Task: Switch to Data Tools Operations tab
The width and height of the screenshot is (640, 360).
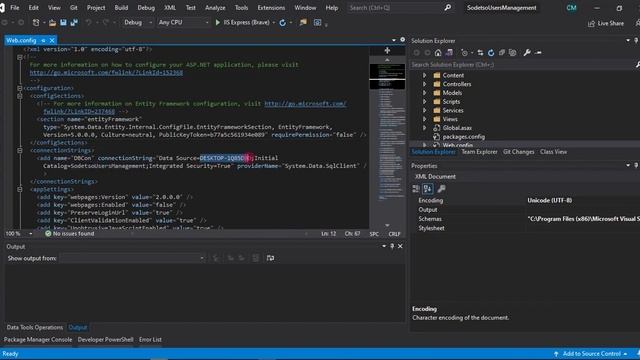Action: [x=35, y=327]
